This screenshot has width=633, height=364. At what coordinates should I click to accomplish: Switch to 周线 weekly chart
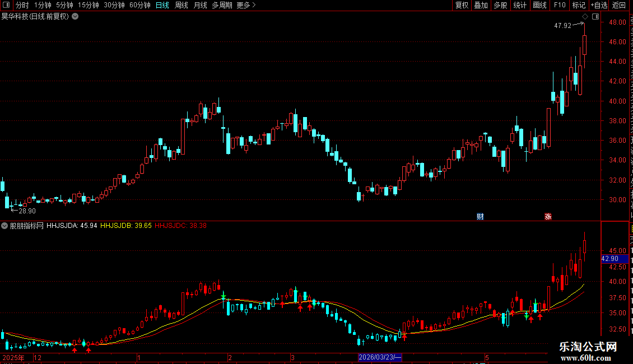click(181, 5)
